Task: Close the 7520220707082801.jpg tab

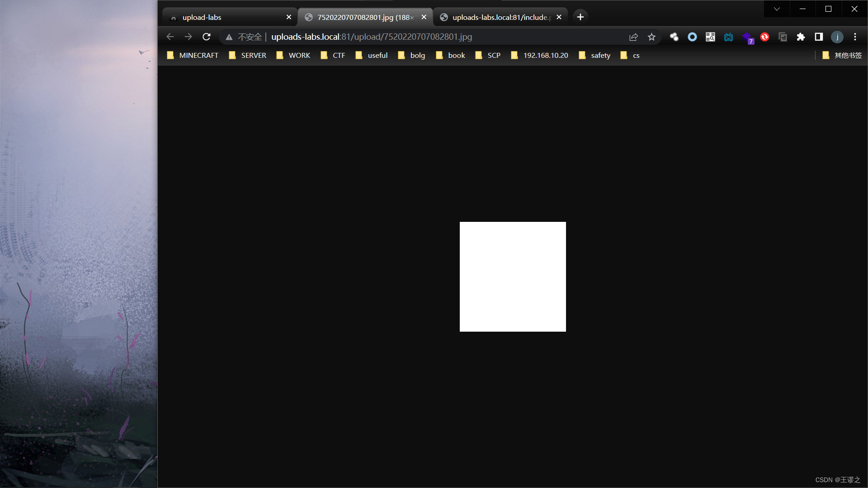Action: point(424,17)
